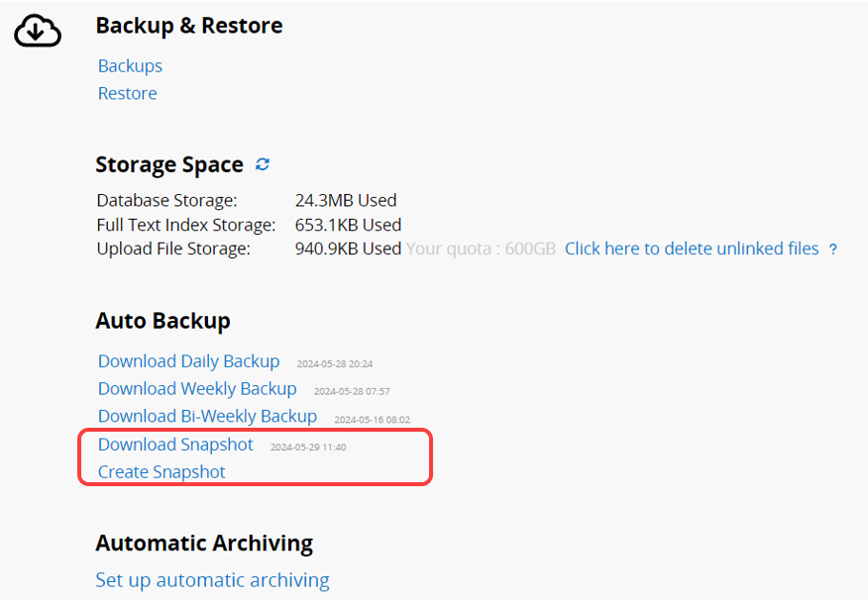Refresh the Storage Space figures

(x=263, y=164)
